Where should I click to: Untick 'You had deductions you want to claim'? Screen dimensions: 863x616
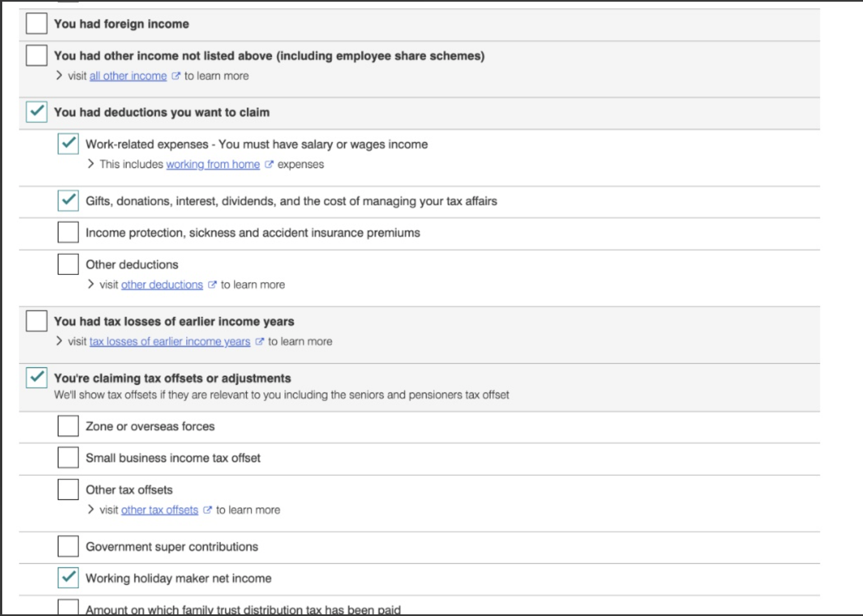point(36,112)
